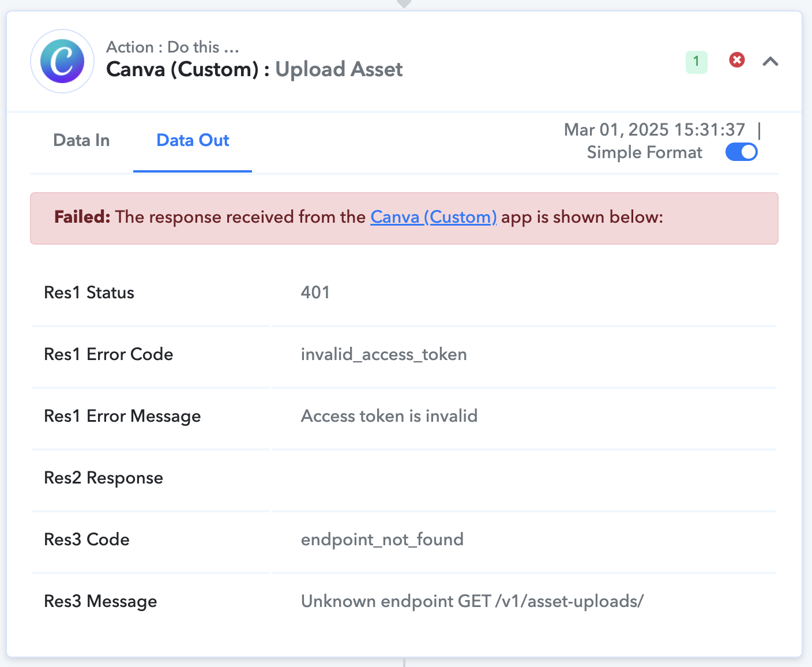The height and width of the screenshot is (667, 812).
Task: Click the Simple Format label
Action: click(x=644, y=152)
